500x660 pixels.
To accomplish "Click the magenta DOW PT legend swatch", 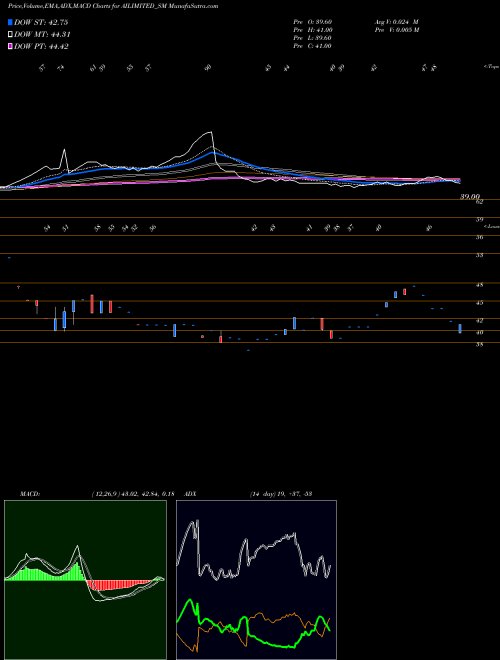I will (10, 46).
